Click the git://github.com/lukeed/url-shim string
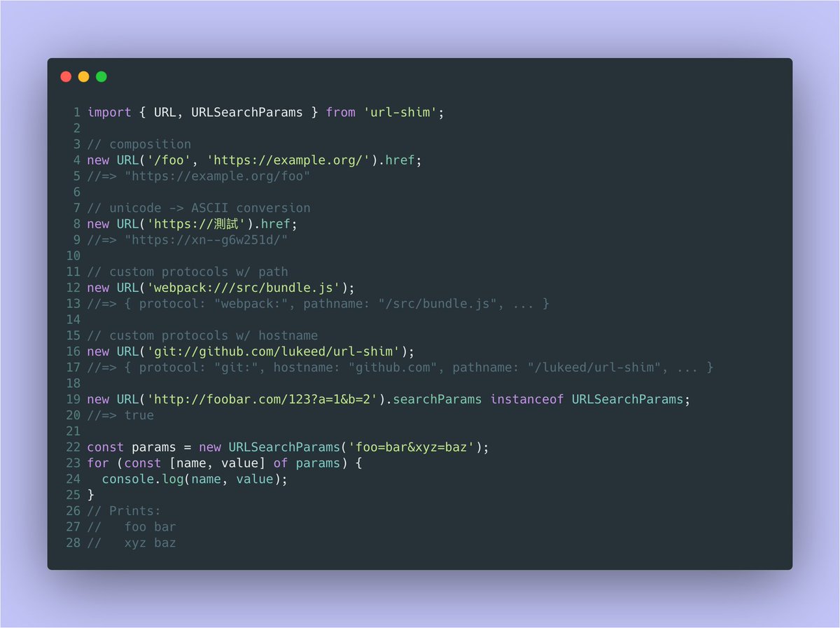840x628 pixels. click(274, 351)
